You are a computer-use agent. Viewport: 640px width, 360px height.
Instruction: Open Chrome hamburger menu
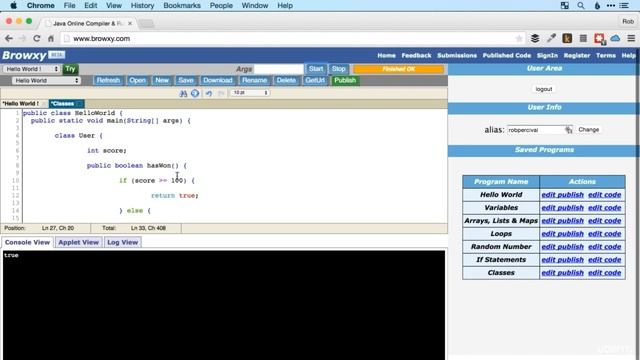(631, 38)
